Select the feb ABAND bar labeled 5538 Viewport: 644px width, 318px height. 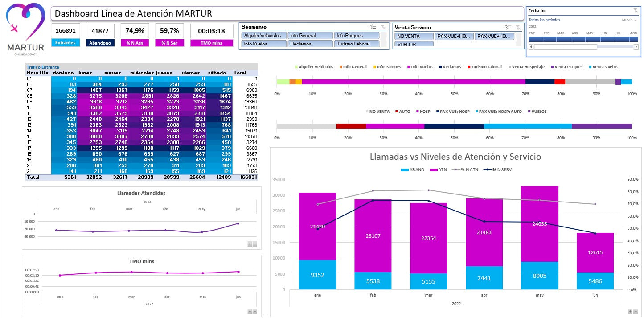373,281
